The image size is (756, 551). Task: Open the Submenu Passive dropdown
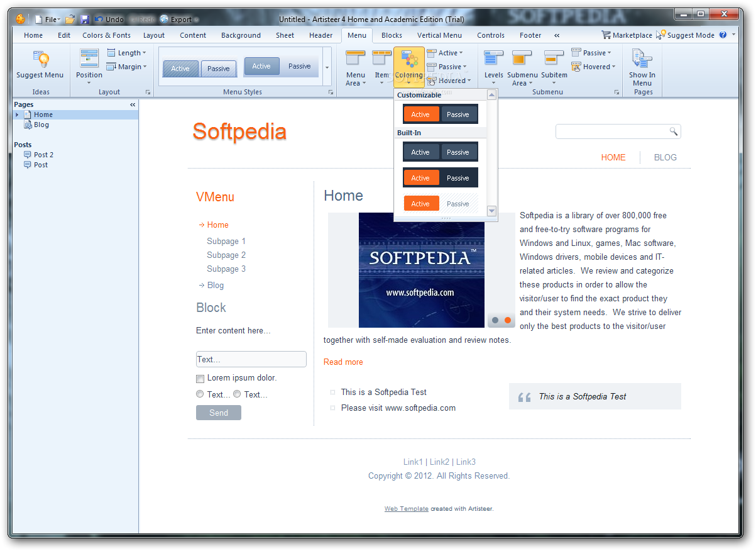591,53
